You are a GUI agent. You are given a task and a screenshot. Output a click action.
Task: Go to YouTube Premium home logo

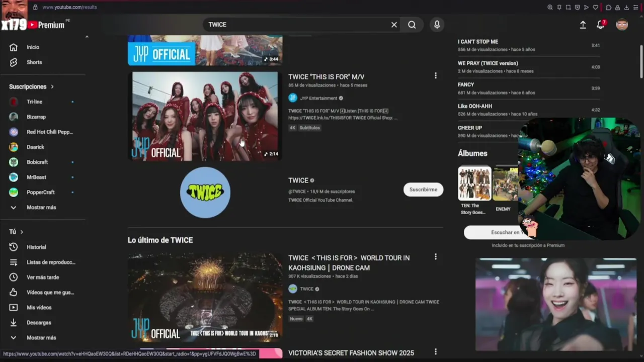click(46, 25)
